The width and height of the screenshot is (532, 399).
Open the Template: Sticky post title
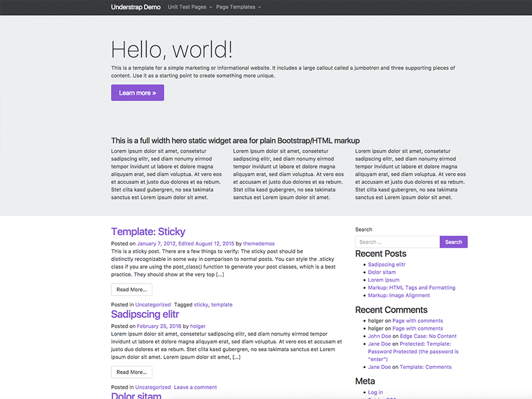click(x=148, y=232)
